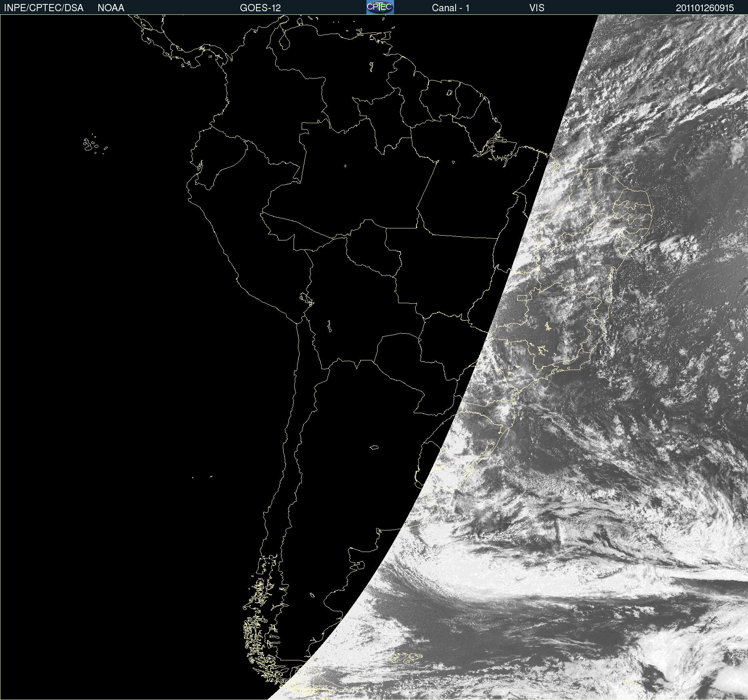The image size is (748, 700).
Task: Click the VIS channel label
Action: [x=537, y=8]
